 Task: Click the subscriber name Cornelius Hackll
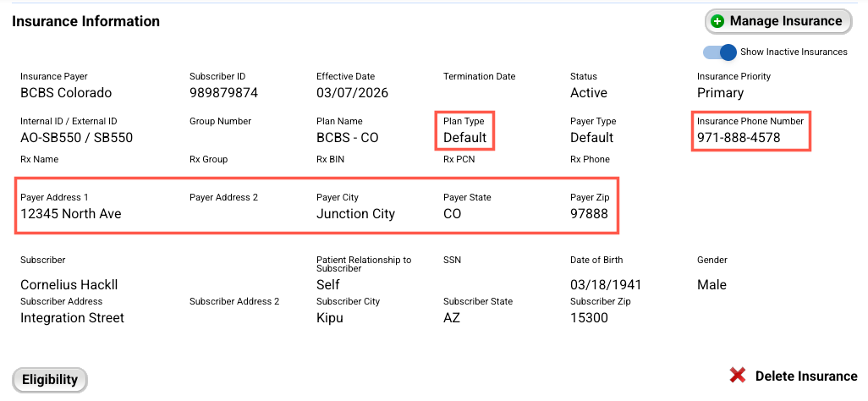click(x=69, y=285)
